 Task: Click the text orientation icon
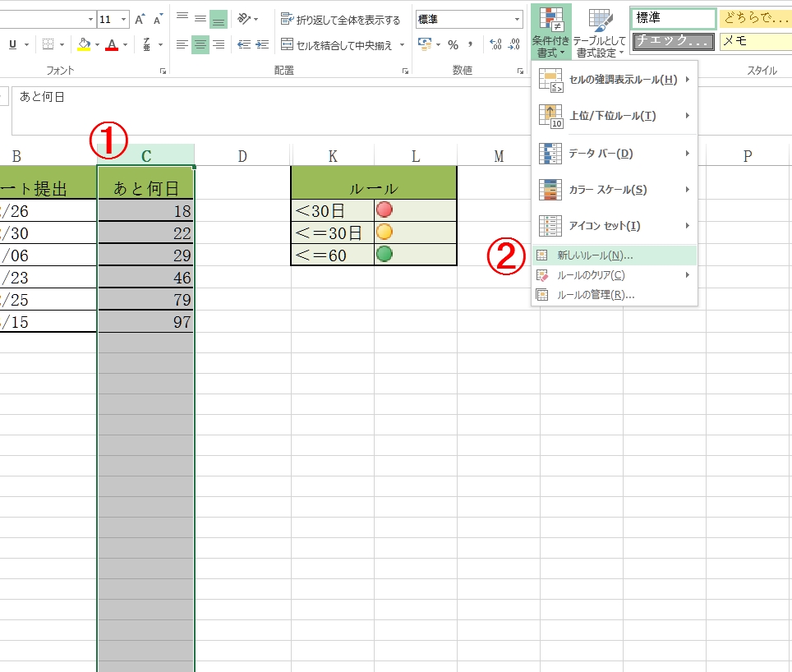[x=245, y=19]
